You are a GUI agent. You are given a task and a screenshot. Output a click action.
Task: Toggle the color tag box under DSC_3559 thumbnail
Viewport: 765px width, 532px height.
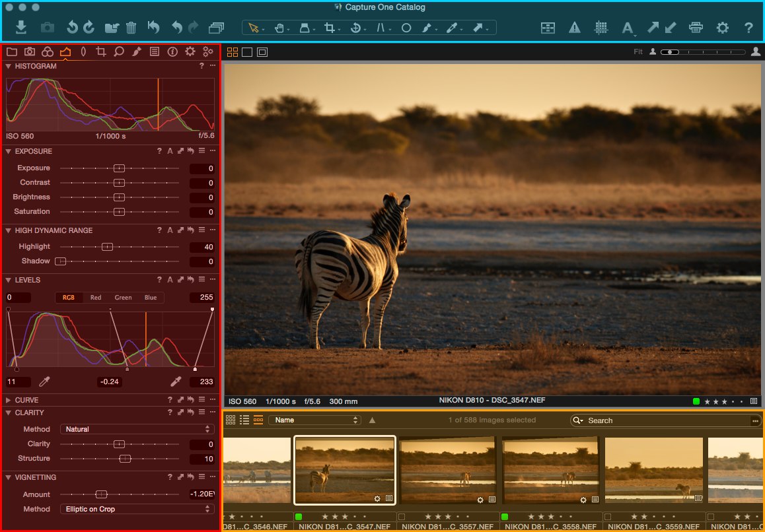607,516
